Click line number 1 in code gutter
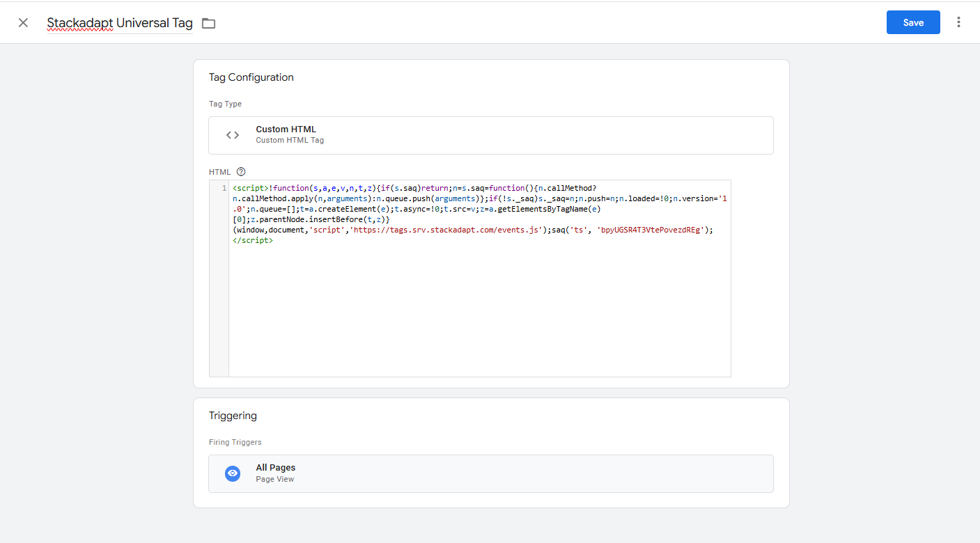 click(224, 188)
